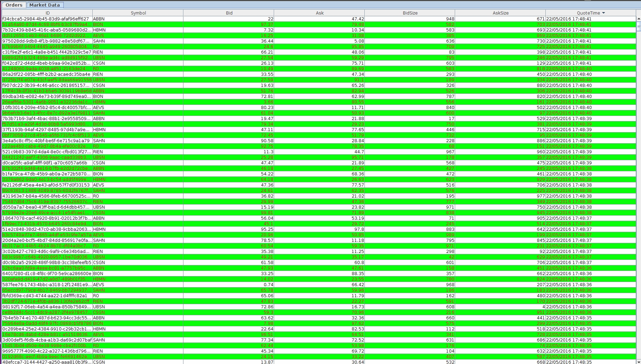Select ID d725b7f4-e07e-43cf-aef5-8daa66e91556

click(47, 80)
